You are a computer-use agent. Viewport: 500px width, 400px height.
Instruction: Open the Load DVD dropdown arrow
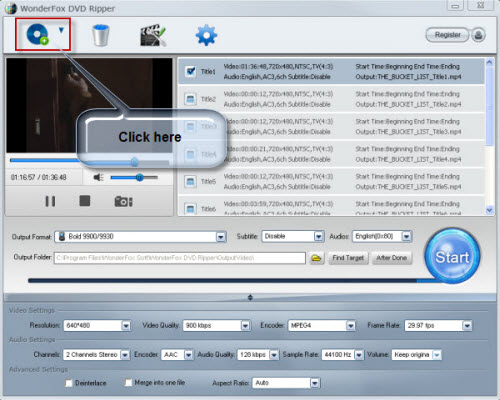61,30
